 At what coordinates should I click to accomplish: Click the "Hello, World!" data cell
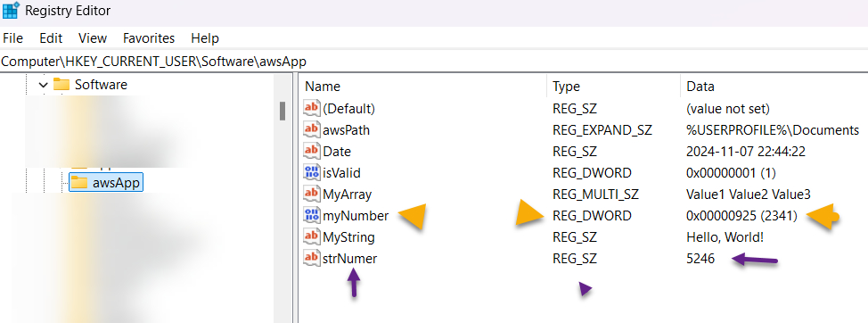725,237
